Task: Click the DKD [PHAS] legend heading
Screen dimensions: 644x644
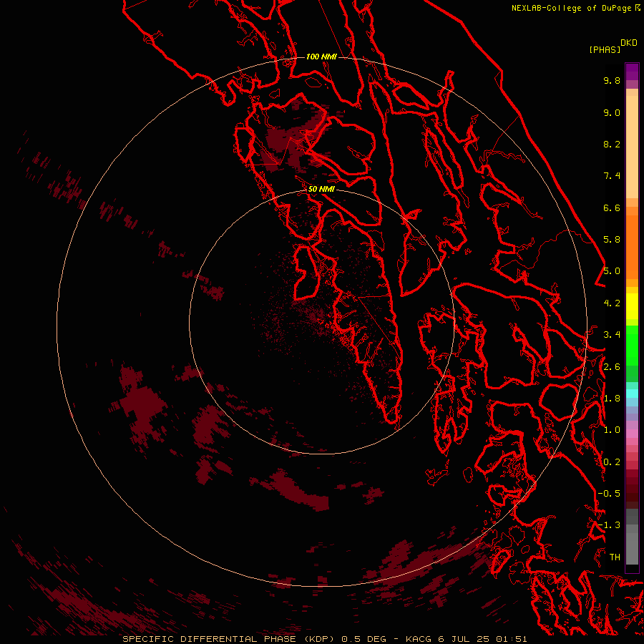Action: click(x=613, y=46)
